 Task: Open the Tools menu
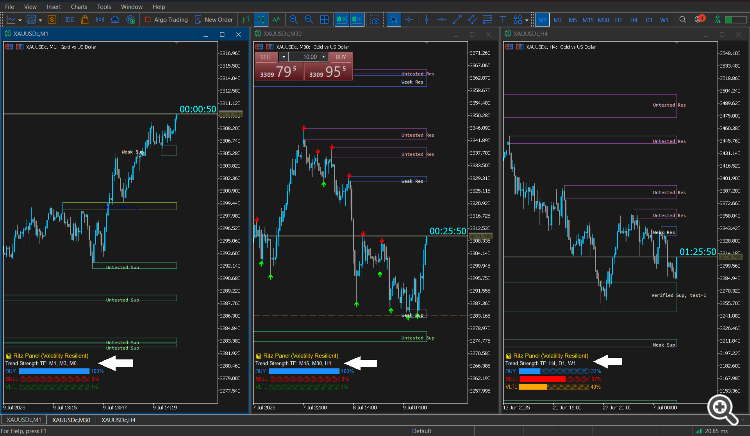coord(104,7)
